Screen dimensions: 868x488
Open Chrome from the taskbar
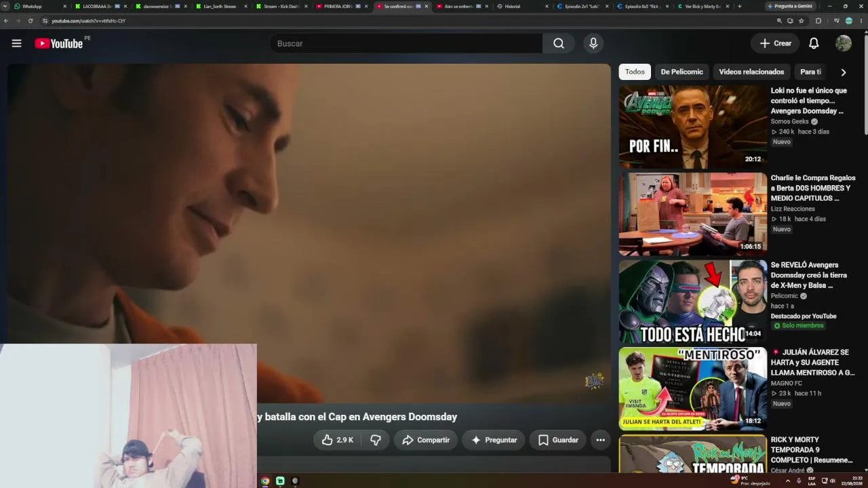[265, 481]
